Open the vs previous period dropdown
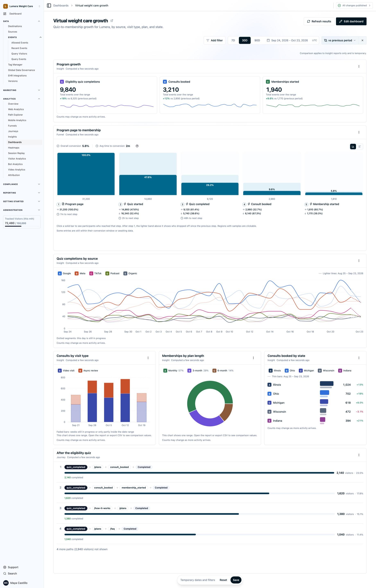This screenshot has width=376, height=588. tap(340, 41)
